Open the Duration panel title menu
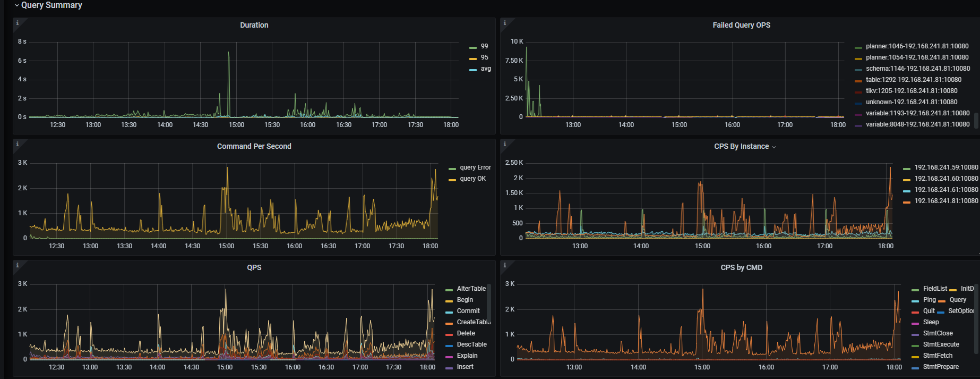The width and height of the screenshot is (980, 379). [254, 25]
